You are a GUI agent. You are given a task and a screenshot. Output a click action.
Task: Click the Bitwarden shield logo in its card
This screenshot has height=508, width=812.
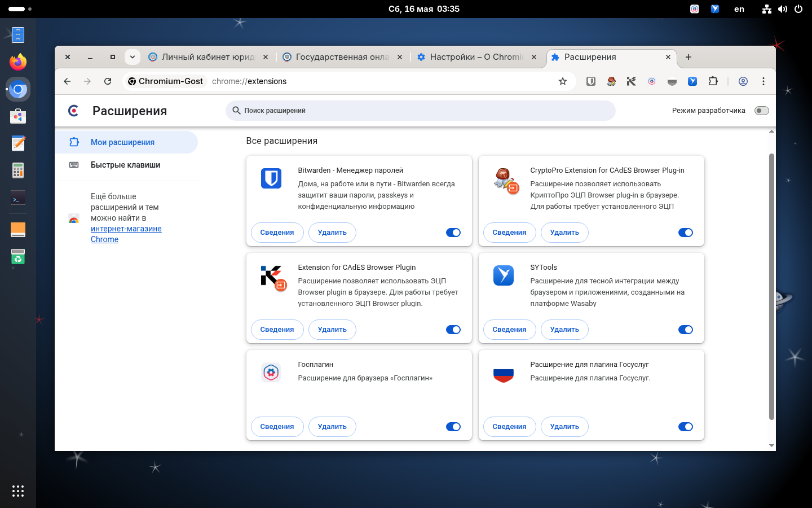coord(271,178)
